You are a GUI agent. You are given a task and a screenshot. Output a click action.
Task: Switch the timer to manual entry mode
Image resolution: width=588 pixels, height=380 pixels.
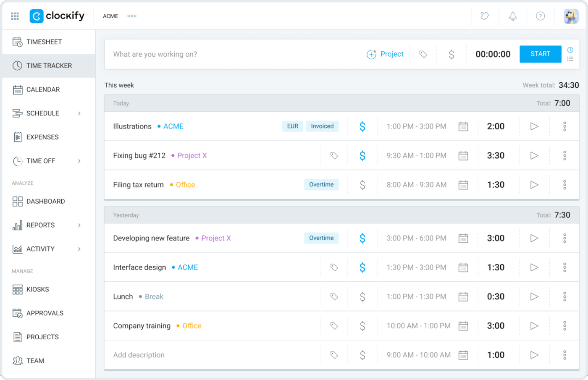(x=570, y=59)
